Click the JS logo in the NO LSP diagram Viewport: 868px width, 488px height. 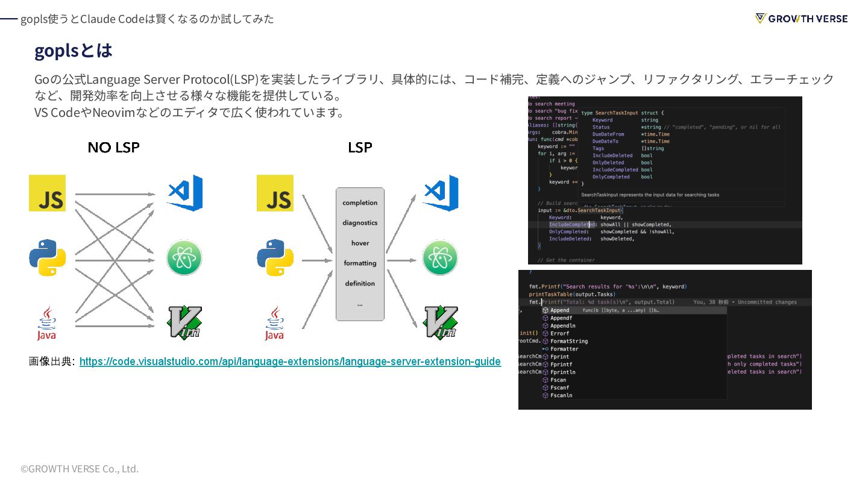pos(47,193)
